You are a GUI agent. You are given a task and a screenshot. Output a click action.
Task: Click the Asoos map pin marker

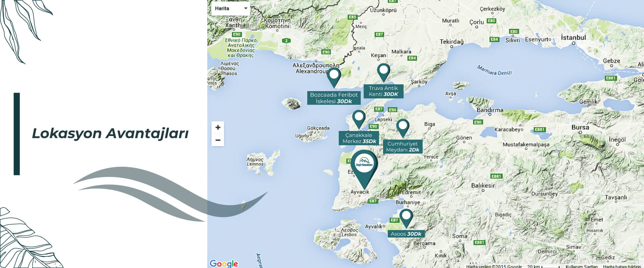tap(406, 217)
